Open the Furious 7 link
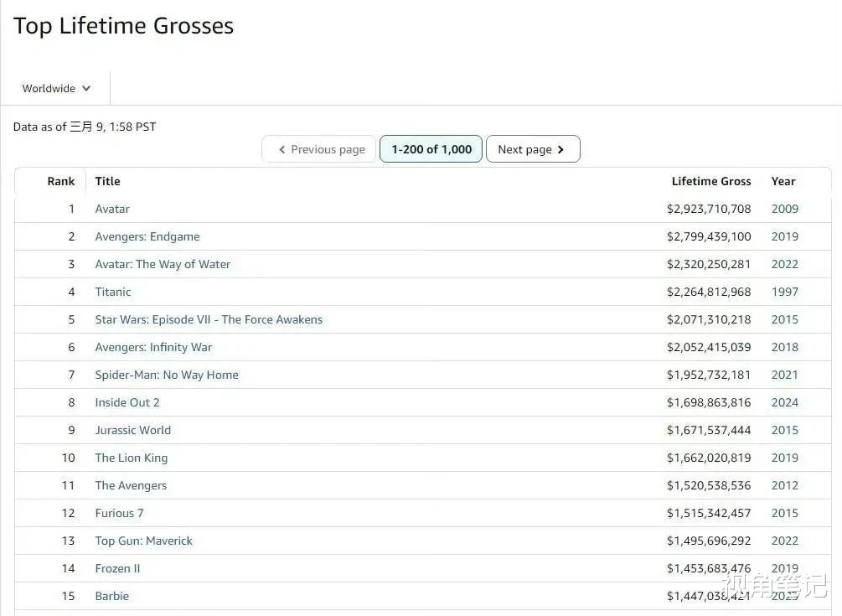This screenshot has width=842, height=616. pyautogui.click(x=119, y=514)
